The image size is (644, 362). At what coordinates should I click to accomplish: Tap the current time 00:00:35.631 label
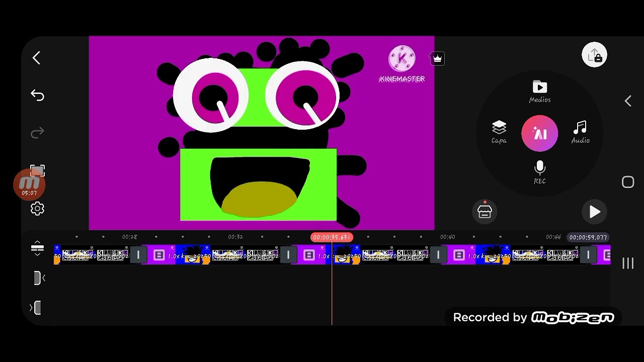pos(332,237)
